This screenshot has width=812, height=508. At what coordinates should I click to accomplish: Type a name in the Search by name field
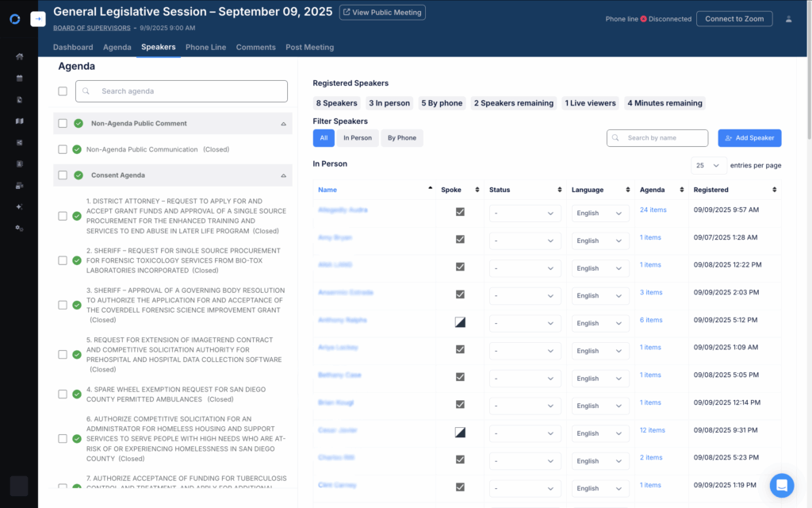click(657, 137)
